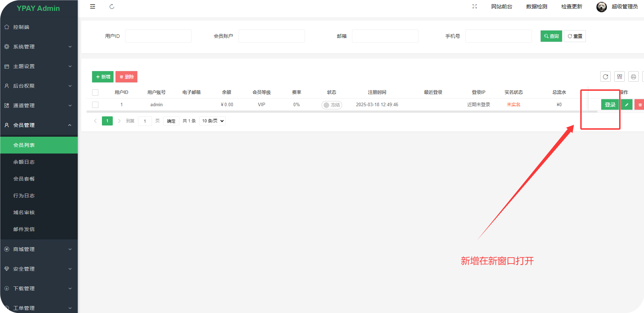
Task: Click the 新增 add button
Action: point(103,77)
